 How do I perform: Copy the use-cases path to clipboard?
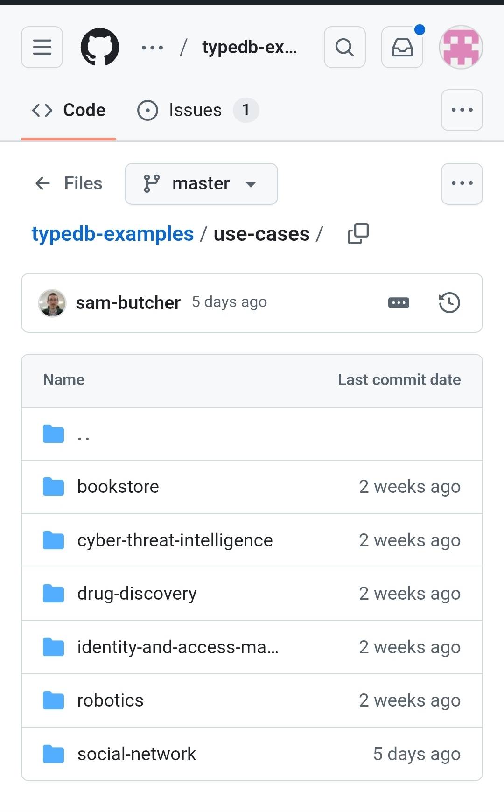click(358, 234)
